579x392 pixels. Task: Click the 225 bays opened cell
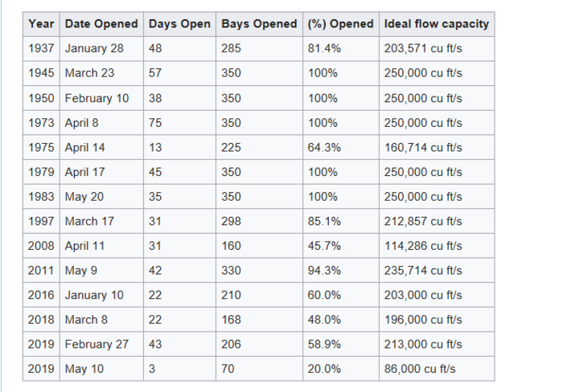click(259, 148)
